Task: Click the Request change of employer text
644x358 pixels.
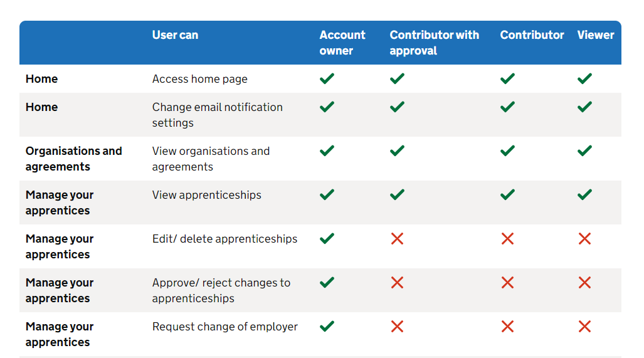Action: 224,327
